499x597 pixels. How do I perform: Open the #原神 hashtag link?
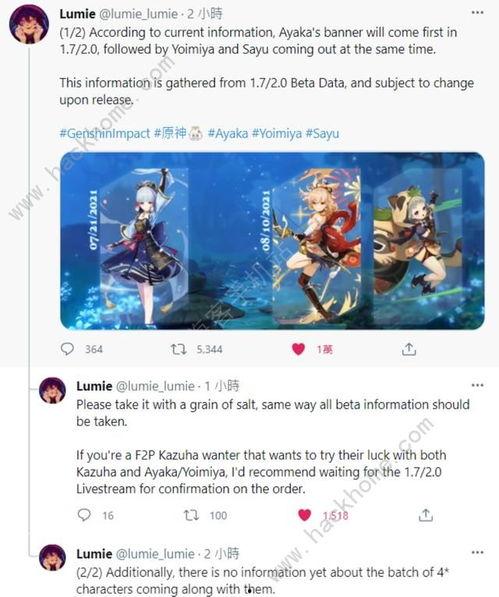point(170,134)
